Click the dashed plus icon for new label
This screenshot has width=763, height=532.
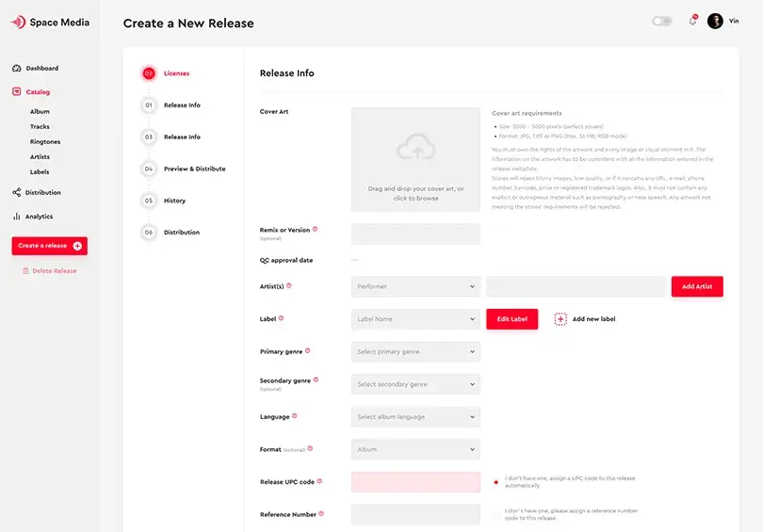tap(560, 319)
